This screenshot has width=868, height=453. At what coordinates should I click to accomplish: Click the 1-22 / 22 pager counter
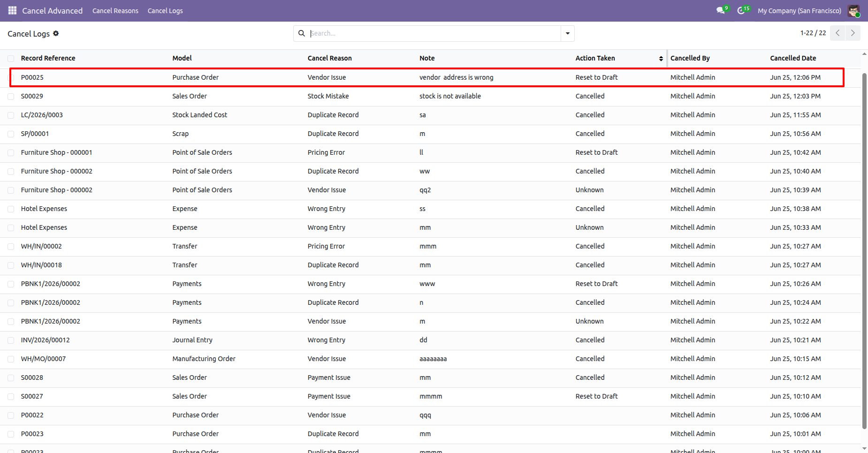click(813, 33)
